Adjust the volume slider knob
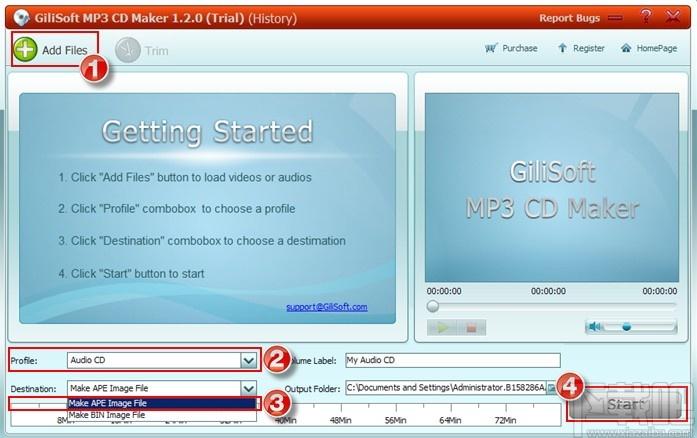The width and height of the screenshot is (697, 438). [x=626, y=327]
